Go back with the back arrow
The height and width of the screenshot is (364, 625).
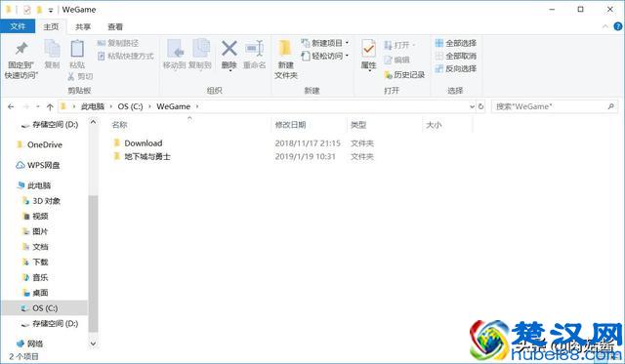(x=11, y=106)
